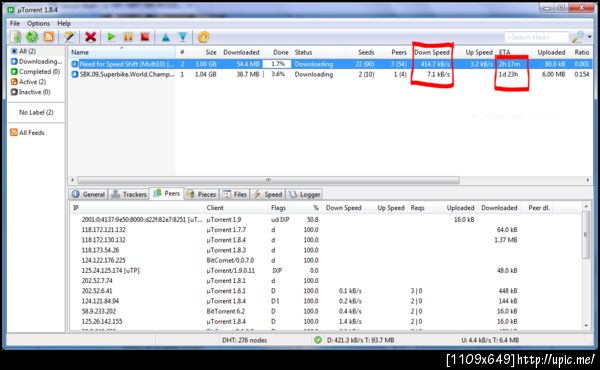Open All Feeds in the sidebar

[x=27, y=132]
